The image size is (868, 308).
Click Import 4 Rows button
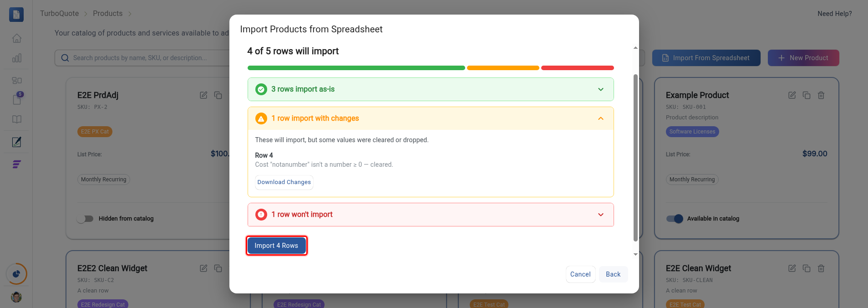[x=276, y=246]
